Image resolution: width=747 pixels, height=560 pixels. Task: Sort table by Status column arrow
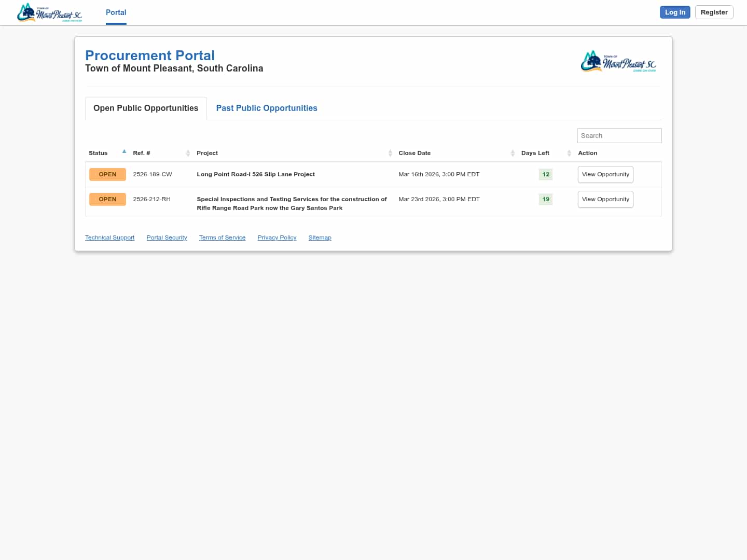pyautogui.click(x=124, y=152)
